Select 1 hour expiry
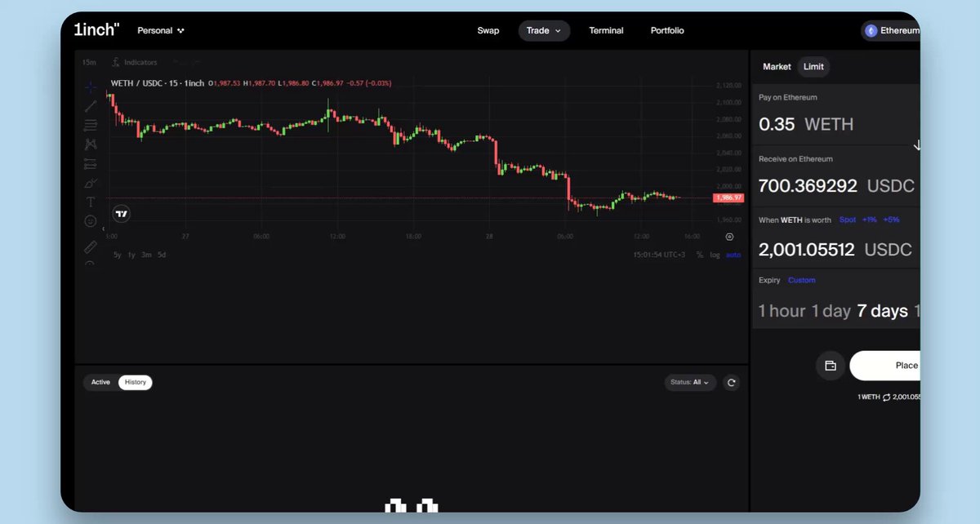 782,311
